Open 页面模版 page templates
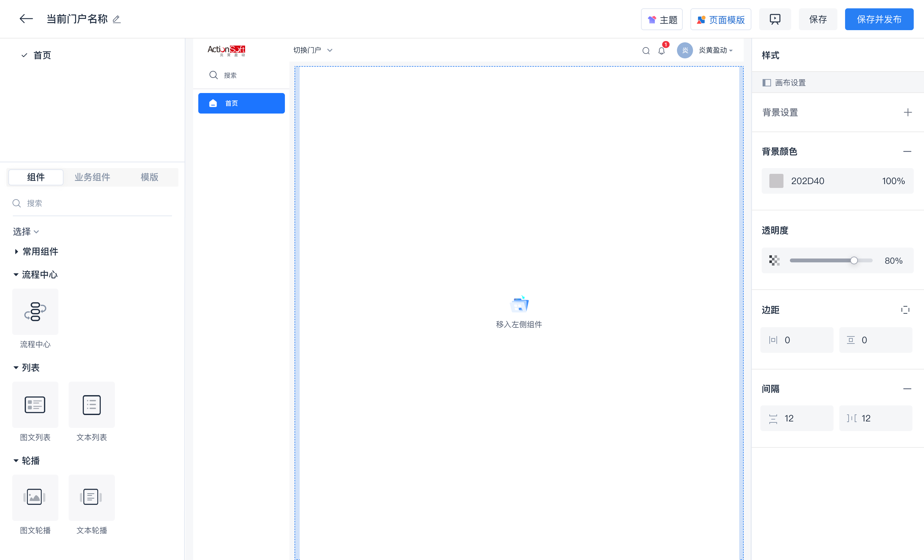 point(720,20)
